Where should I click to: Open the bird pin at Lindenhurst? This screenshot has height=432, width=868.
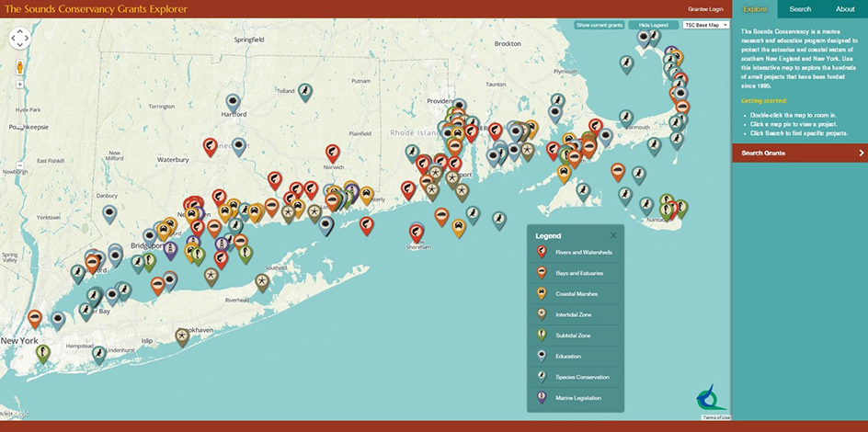99,354
